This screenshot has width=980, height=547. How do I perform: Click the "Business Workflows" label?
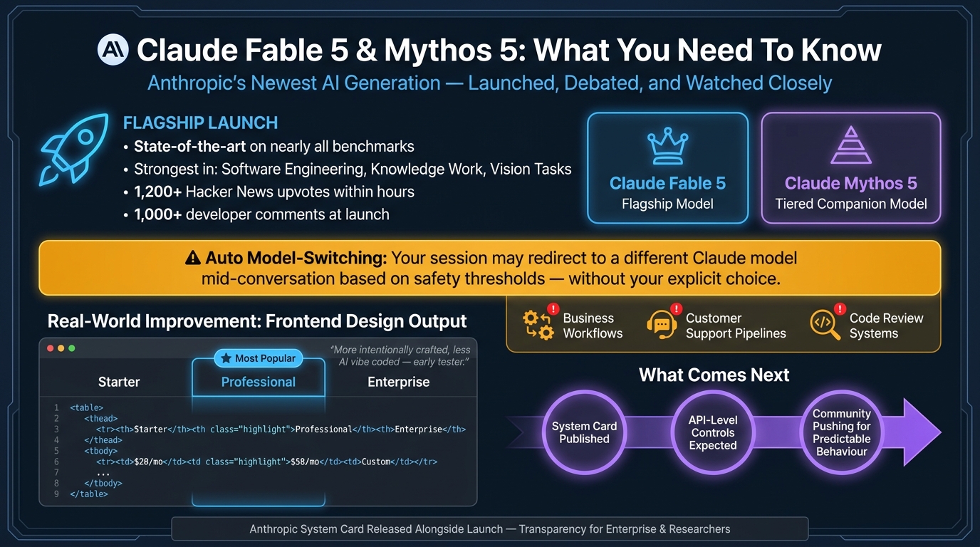pos(593,325)
